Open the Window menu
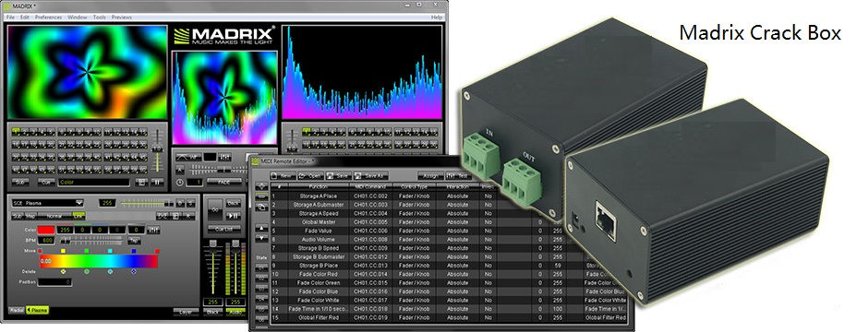868x332 pixels. 78,18
